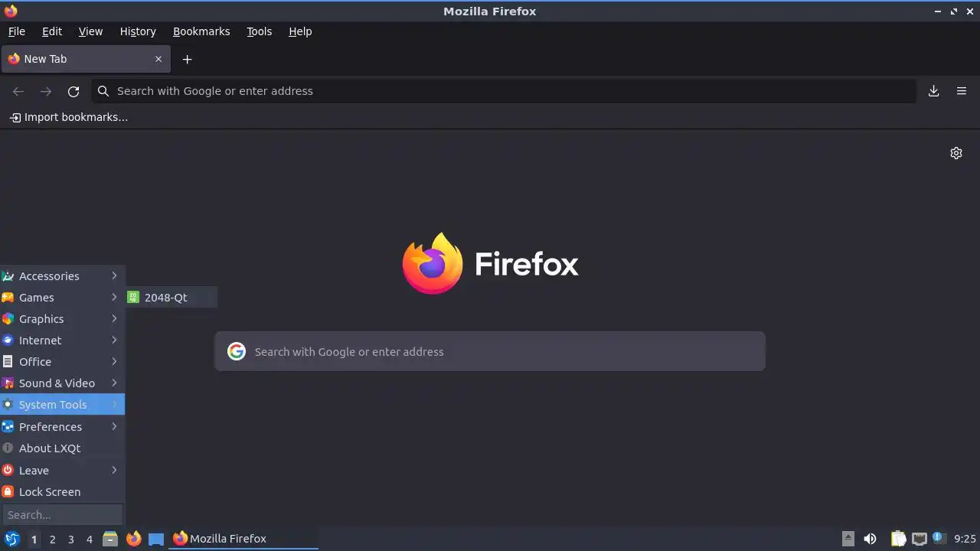Open a new tab with plus button

pyautogui.click(x=187, y=59)
